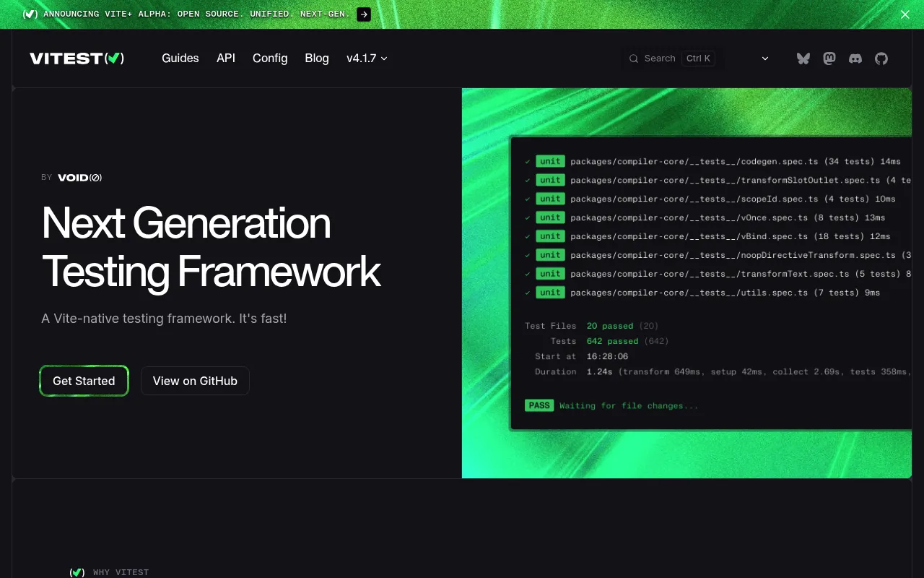Dismiss the announcement banner with X

click(x=905, y=14)
